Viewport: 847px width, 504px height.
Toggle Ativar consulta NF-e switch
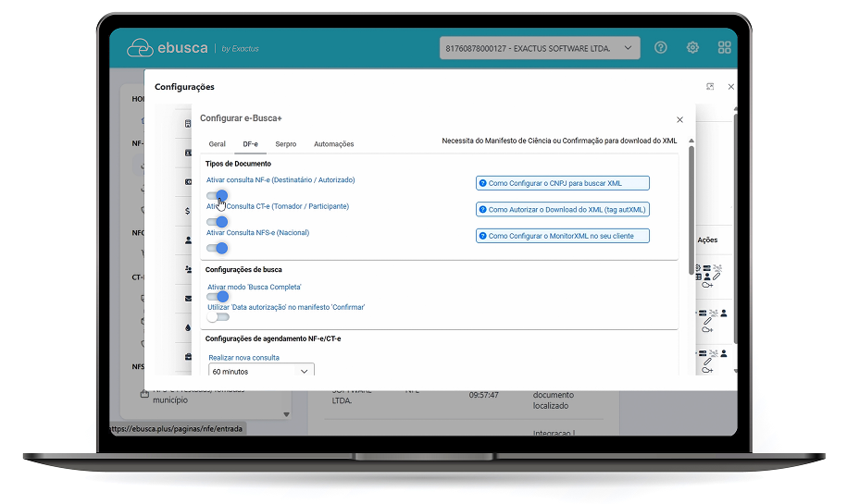(x=218, y=195)
